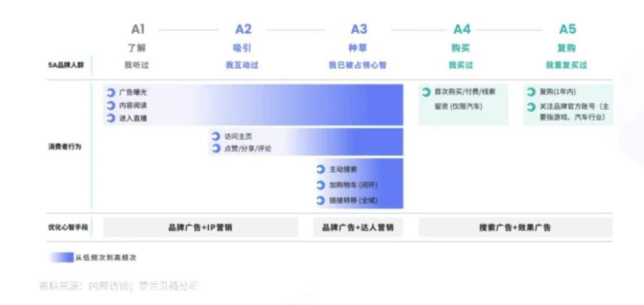Click the icon beside 访问主页
644x305 pixels.
coord(216,136)
